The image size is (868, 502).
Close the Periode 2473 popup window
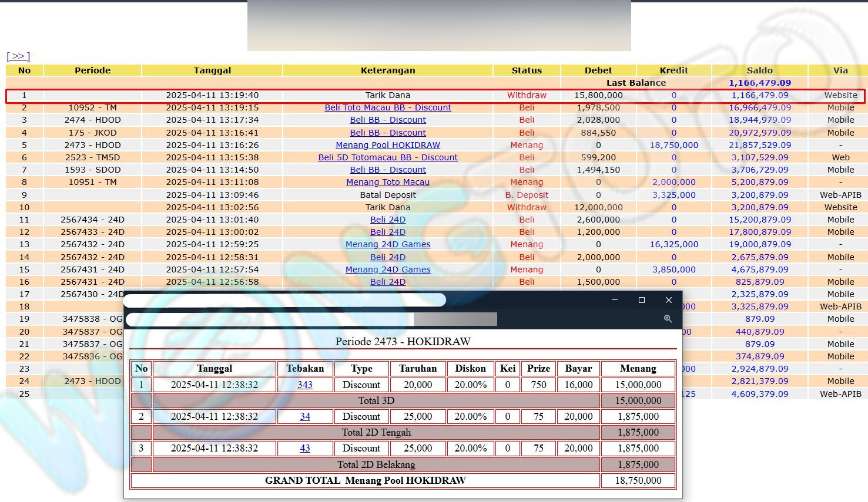(x=668, y=300)
